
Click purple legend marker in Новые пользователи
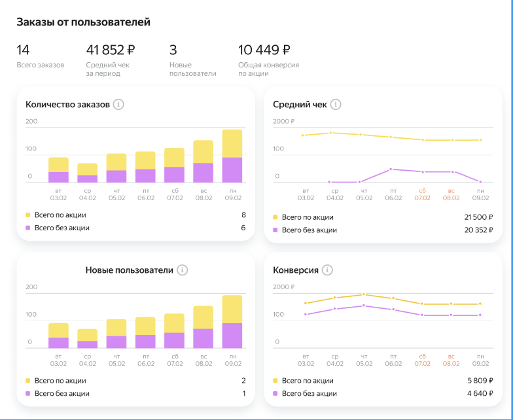[27, 393]
